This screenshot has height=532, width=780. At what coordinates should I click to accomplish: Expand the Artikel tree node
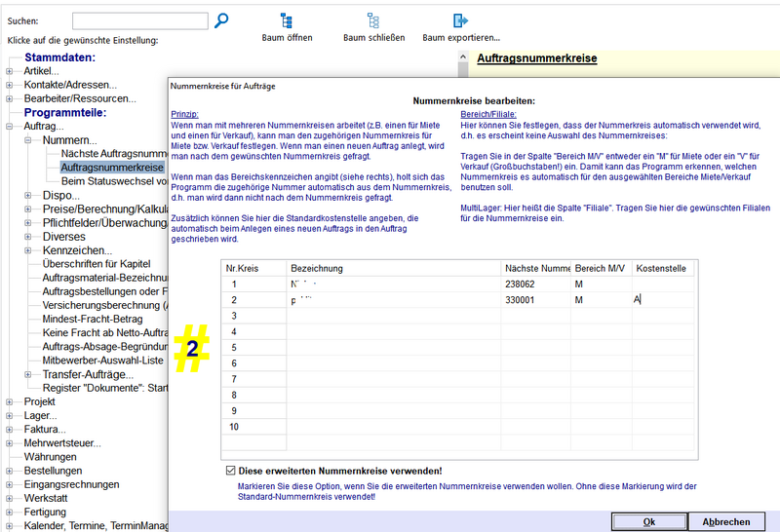coord(9,71)
